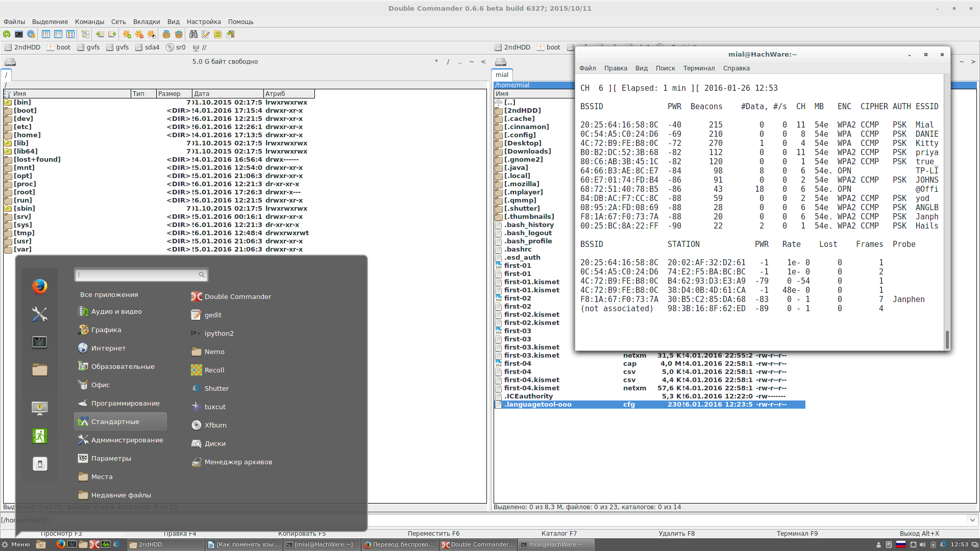Open Вкладки menu
The image size is (980, 551).
[x=146, y=22]
